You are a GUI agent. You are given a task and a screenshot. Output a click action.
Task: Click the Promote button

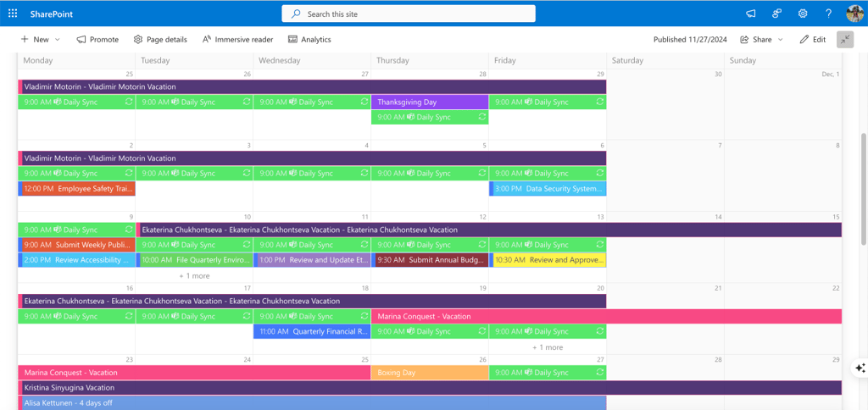[x=97, y=39]
